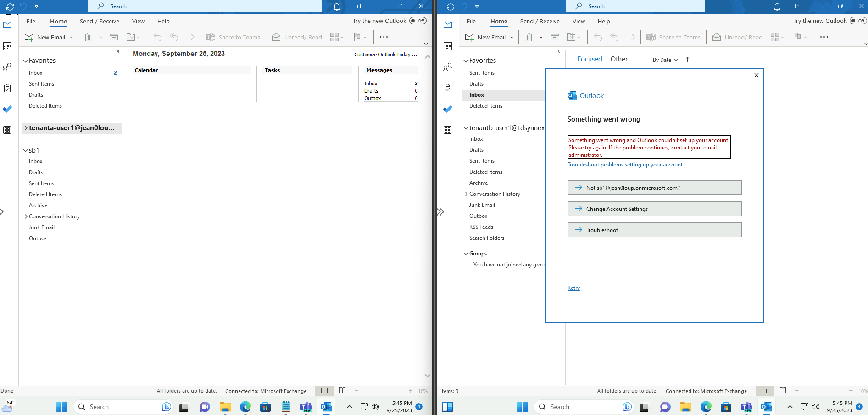Toggle Try the new Outlook in right window
Viewport: 868px width, 415px height.
(858, 21)
